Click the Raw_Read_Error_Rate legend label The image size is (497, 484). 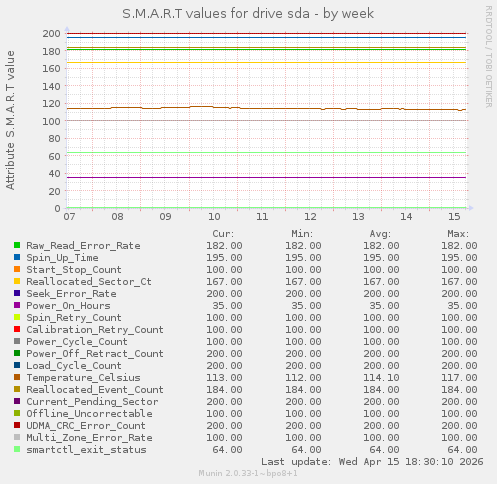[x=83, y=246]
